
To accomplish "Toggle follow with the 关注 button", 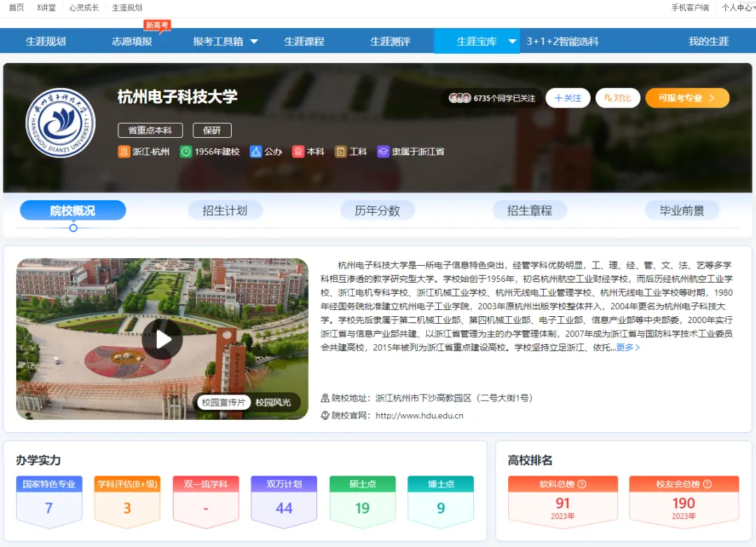I will click(568, 98).
